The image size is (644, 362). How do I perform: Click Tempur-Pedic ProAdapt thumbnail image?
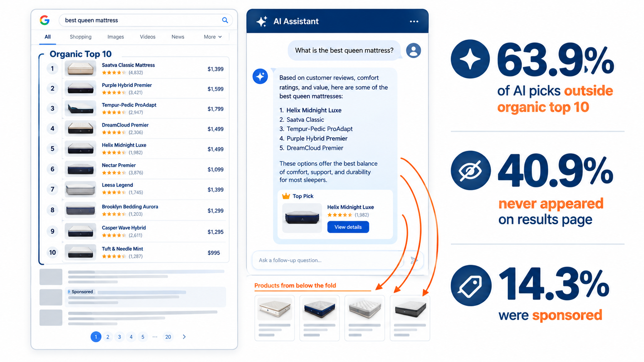[x=80, y=108]
